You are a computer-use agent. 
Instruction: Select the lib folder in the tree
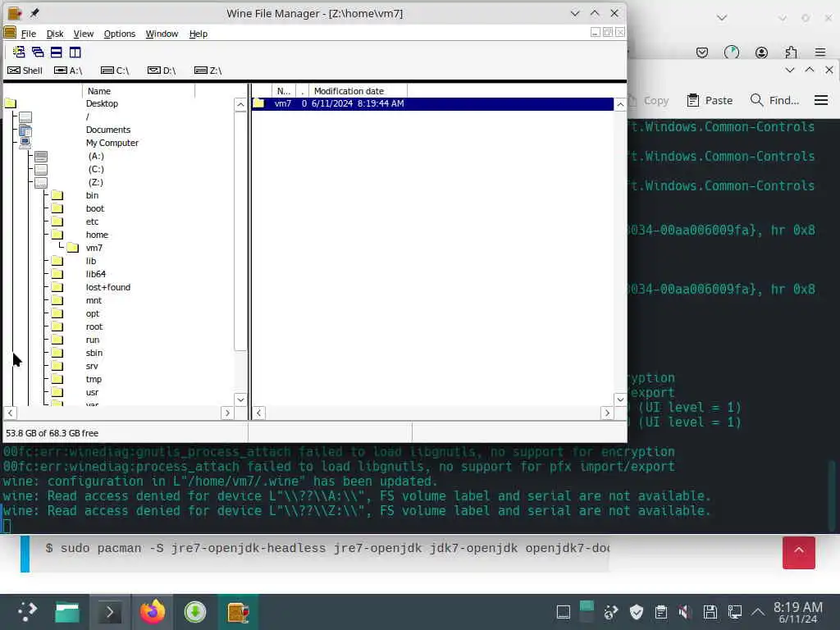click(x=57, y=262)
